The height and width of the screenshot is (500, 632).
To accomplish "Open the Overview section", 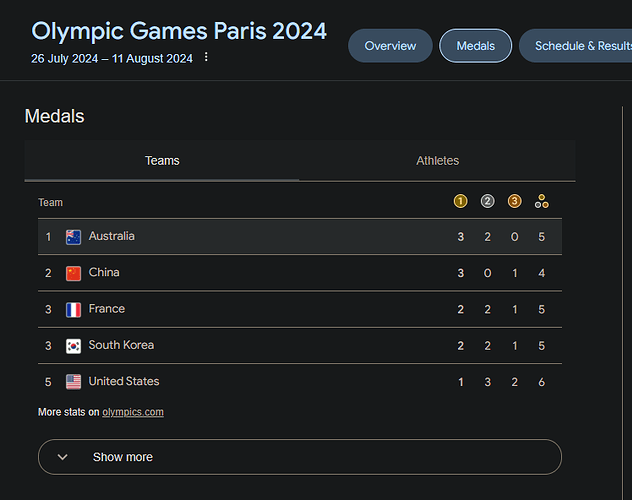I will click(x=390, y=46).
